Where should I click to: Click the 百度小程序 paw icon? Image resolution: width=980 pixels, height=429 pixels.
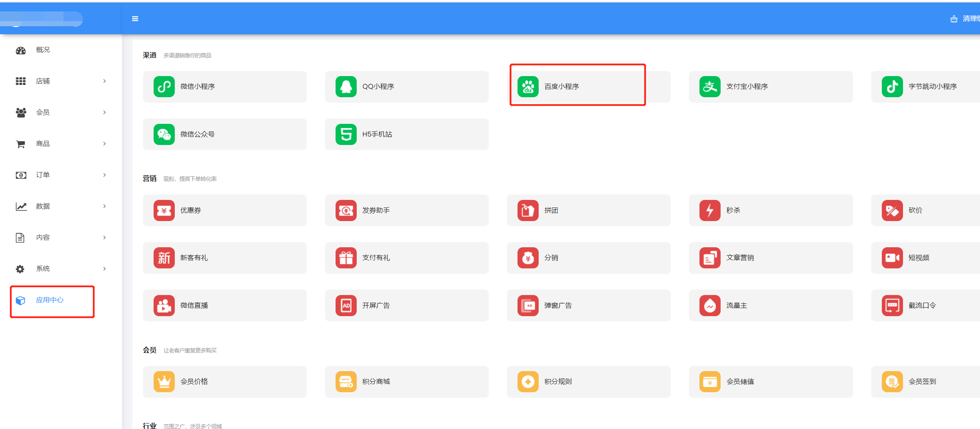coord(528,87)
